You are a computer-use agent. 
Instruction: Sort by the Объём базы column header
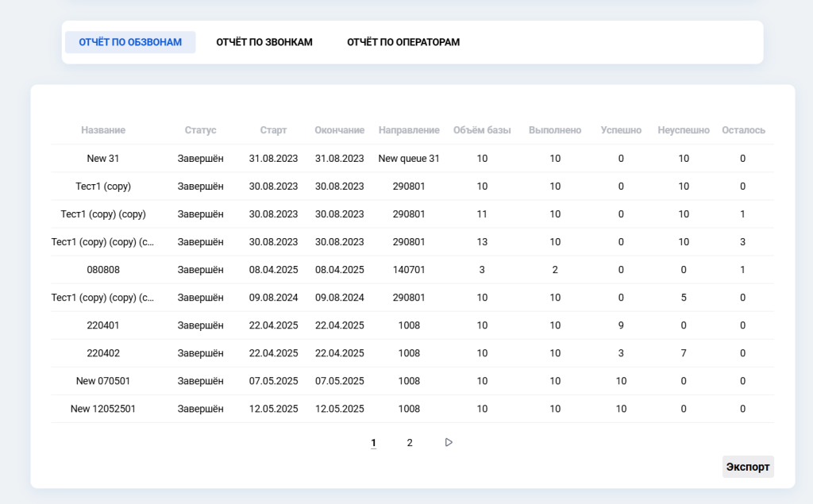[482, 130]
